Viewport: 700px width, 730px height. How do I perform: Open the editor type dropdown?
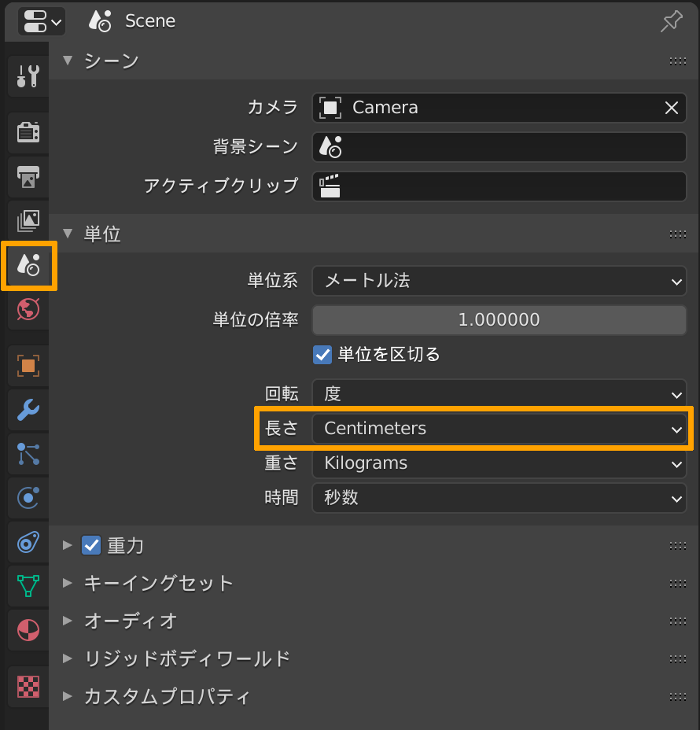tap(42, 21)
